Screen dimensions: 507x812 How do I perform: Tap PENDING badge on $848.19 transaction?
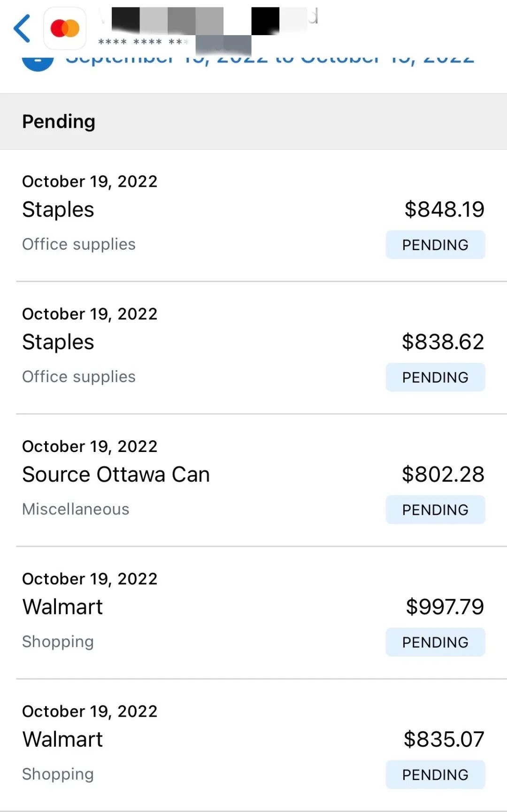[x=435, y=245]
